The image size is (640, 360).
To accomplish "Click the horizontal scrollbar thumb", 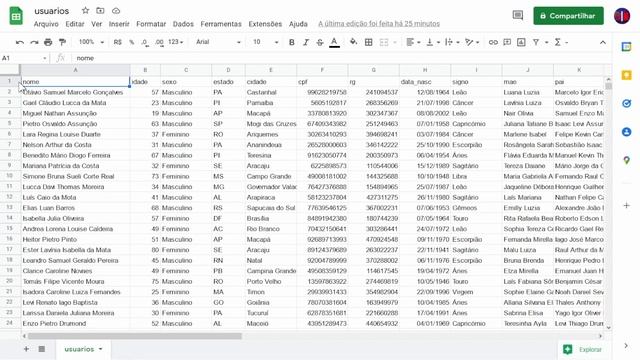I will coord(135,336).
